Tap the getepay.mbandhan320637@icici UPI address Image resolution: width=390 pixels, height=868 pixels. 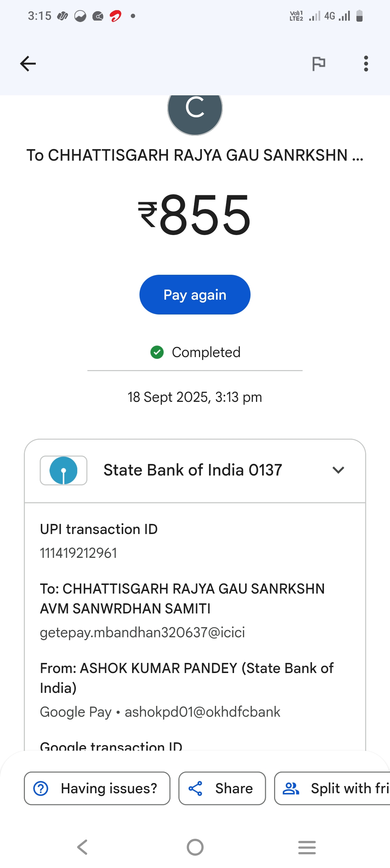coord(142,633)
